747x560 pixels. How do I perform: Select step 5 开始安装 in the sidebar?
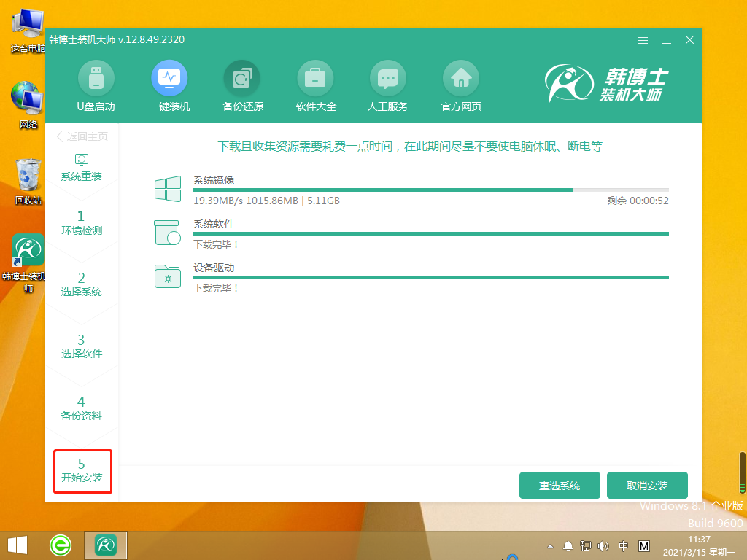[x=82, y=470]
